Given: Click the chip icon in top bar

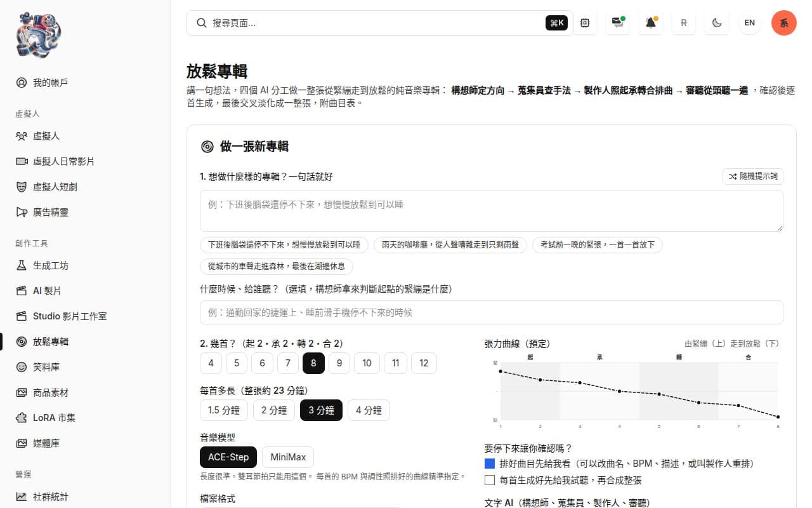Looking at the screenshot, I should 585,23.
